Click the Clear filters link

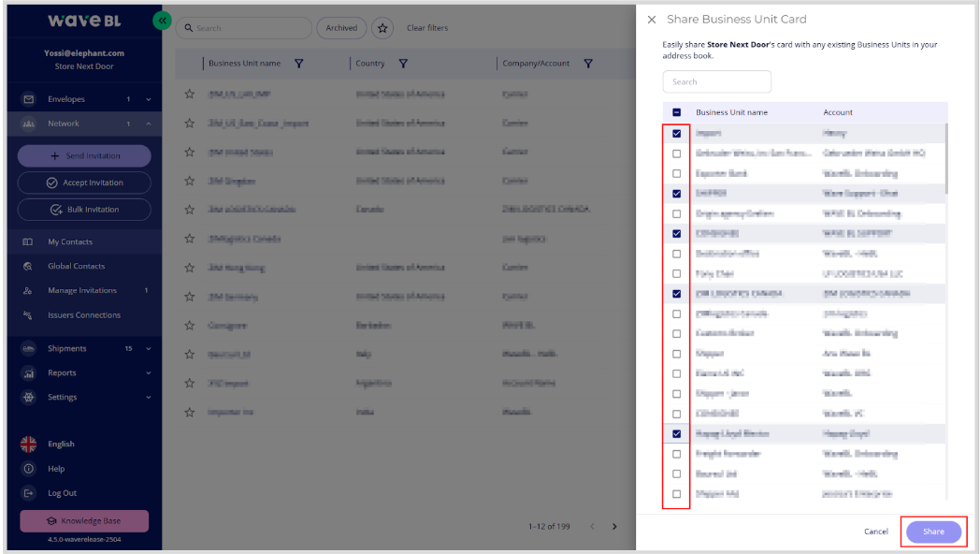point(427,28)
